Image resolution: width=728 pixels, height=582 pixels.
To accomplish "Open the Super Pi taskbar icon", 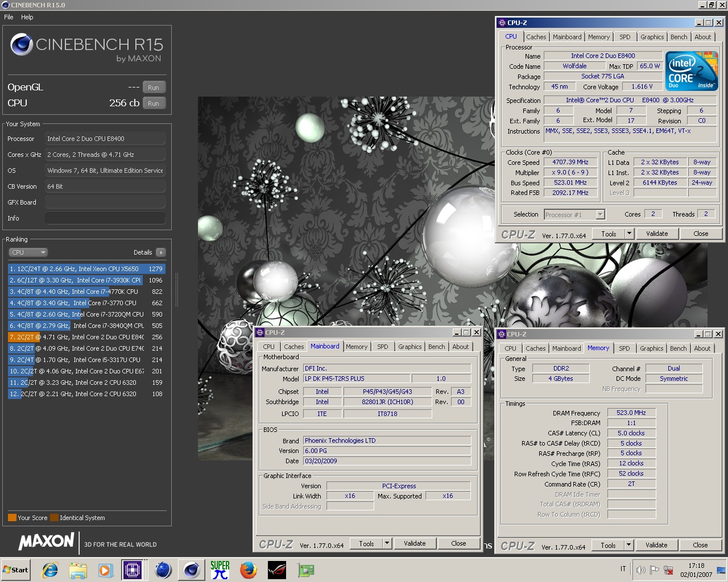I will pos(220,570).
